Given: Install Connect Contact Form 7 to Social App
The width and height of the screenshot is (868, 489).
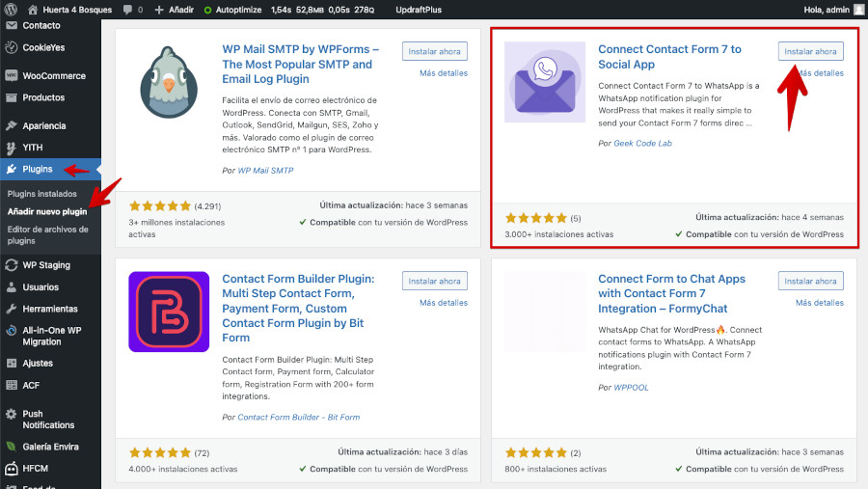Looking at the screenshot, I should pos(810,51).
